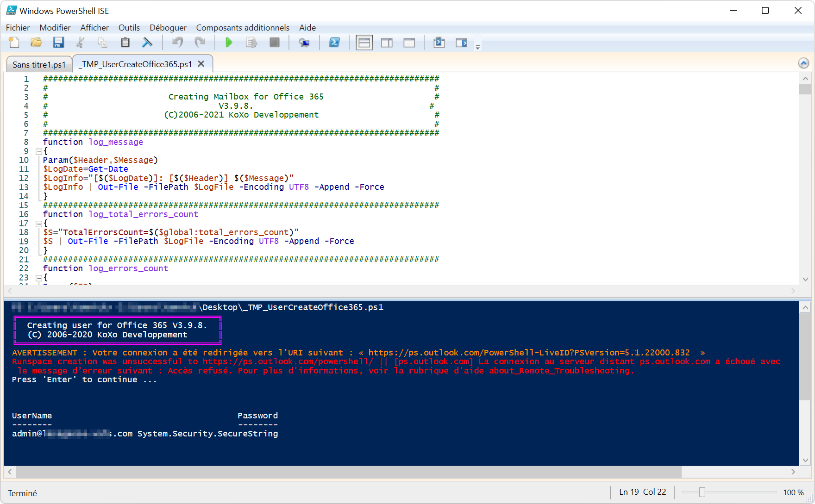Click 'Press Enter to continue' console line
Image resolution: width=815 pixels, height=504 pixels.
tap(84, 380)
